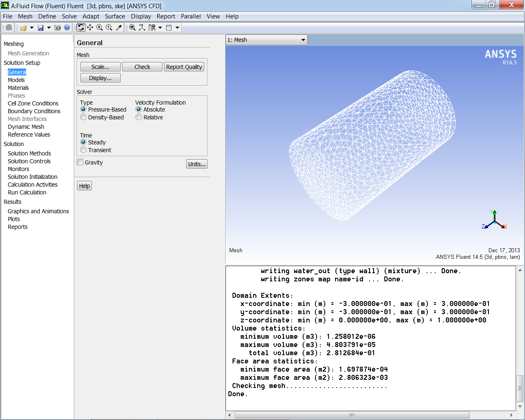Viewport: 525px width, 420px height.
Task: Open the View menu
Action: 213,16
